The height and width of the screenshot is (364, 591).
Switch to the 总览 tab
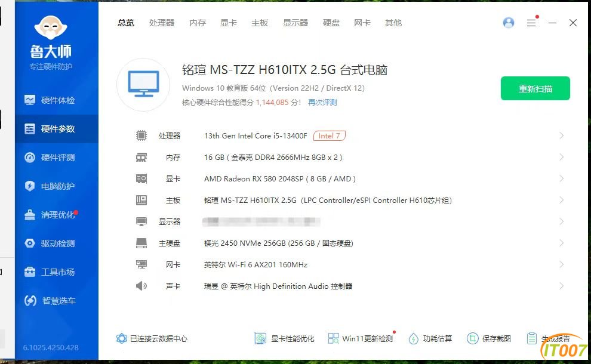coord(126,23)
